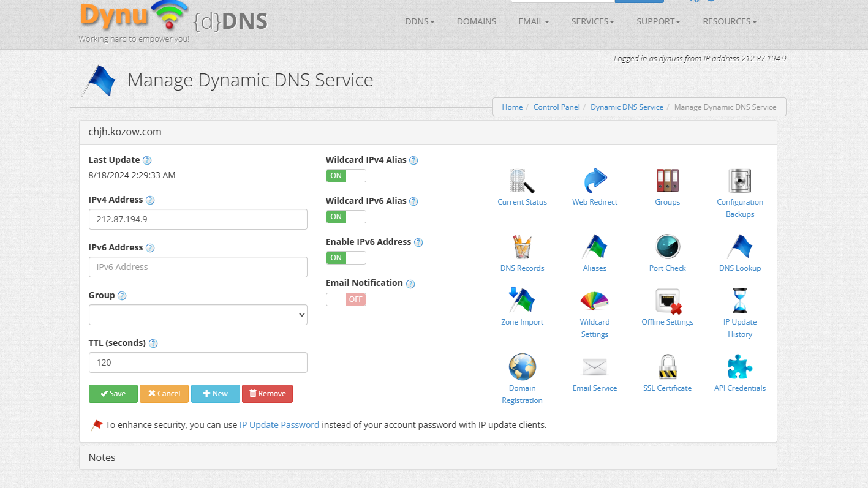
Task: Click help icon beside Wildcard IPv6 Alias
Action: tap(413, 201)
